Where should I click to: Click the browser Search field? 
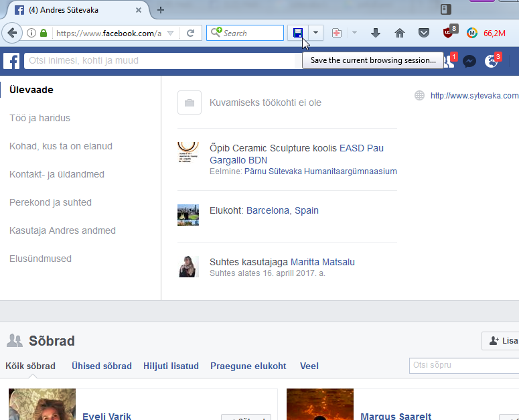point(245,33)
